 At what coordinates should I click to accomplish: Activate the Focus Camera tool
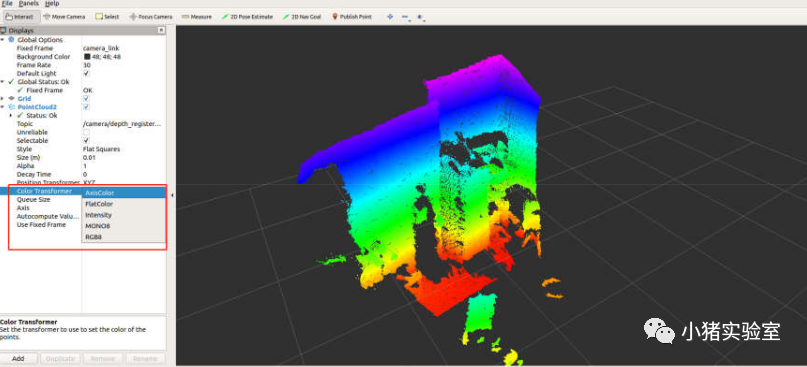[x=151, y=16]
